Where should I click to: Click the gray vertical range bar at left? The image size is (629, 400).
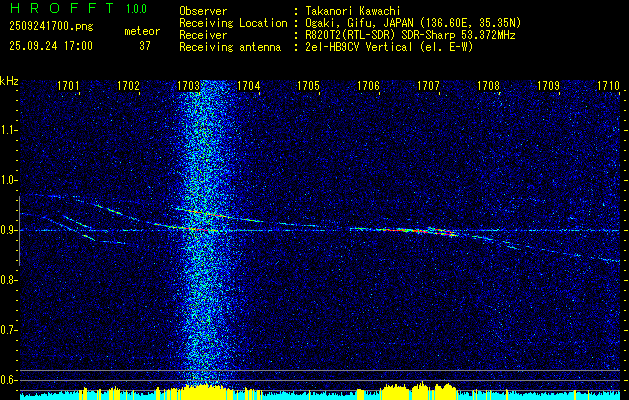point(19,231)
